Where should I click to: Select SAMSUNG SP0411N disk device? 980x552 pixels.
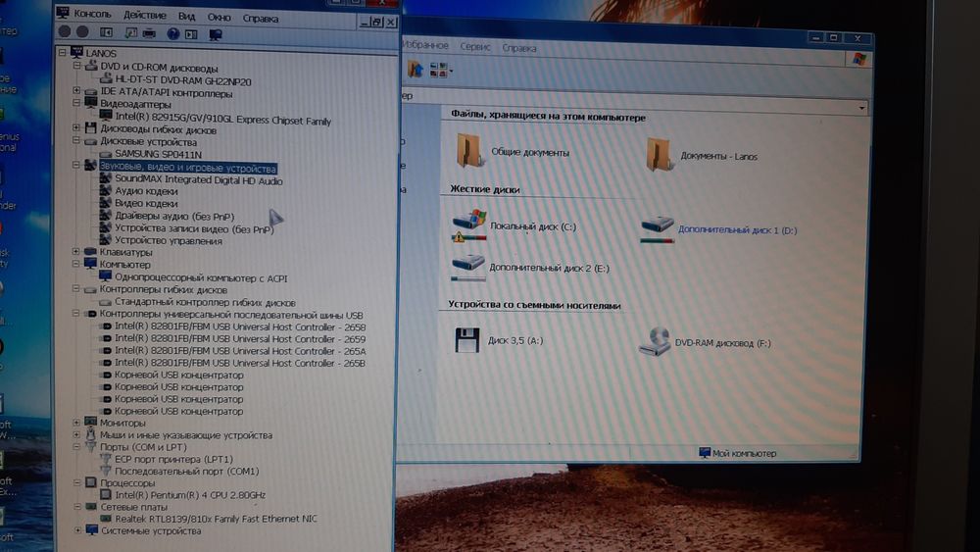pyautogui.click(x=158, y=154)
